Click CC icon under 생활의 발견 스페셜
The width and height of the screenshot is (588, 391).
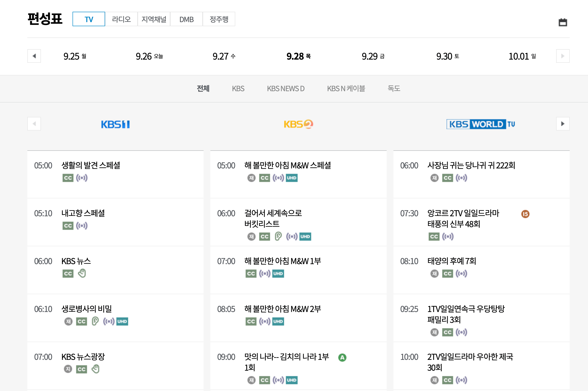(68, 178)
